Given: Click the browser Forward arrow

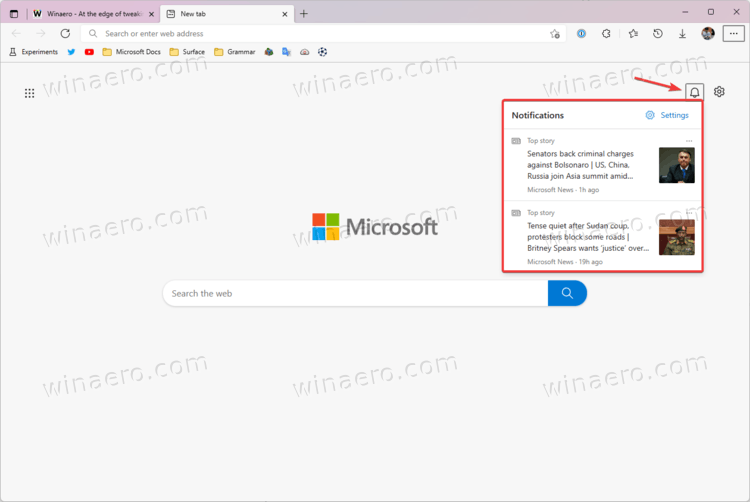Looking at the screenshot, I should pyautogui.click(x=41, y=33).
